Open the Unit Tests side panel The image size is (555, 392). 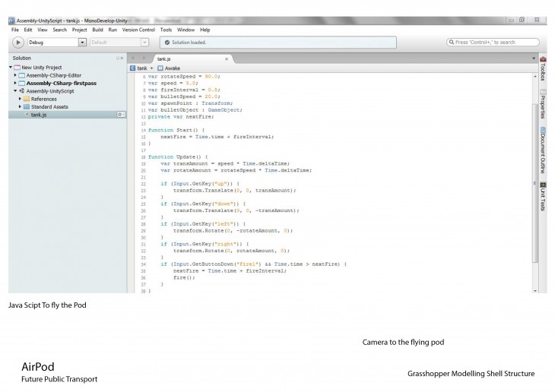[x=543, y=195]
